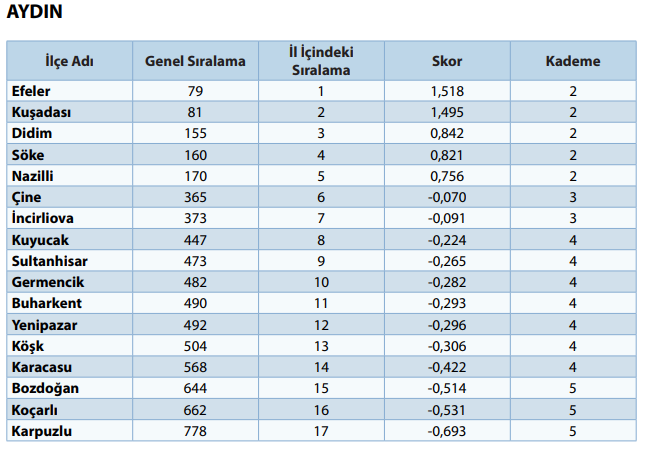Click general ranking value 490
Viewport: 652px width, 450px height.
pos(195,303)
